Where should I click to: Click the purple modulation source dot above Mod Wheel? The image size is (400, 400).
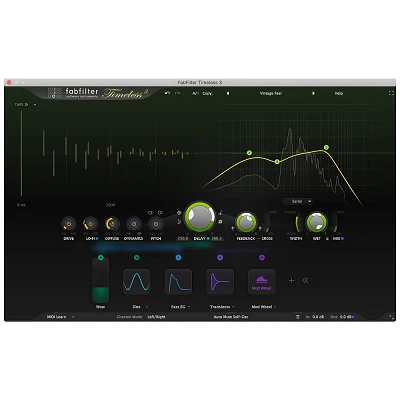(262, 257)
